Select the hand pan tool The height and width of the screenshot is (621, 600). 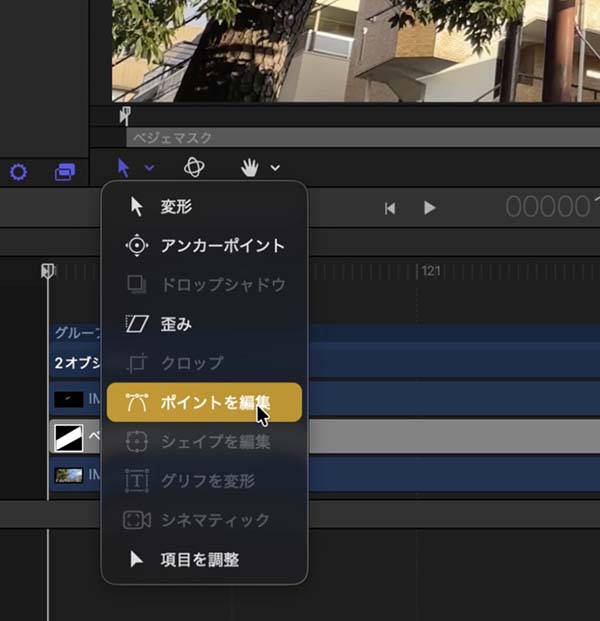click(x=249, y=168)
